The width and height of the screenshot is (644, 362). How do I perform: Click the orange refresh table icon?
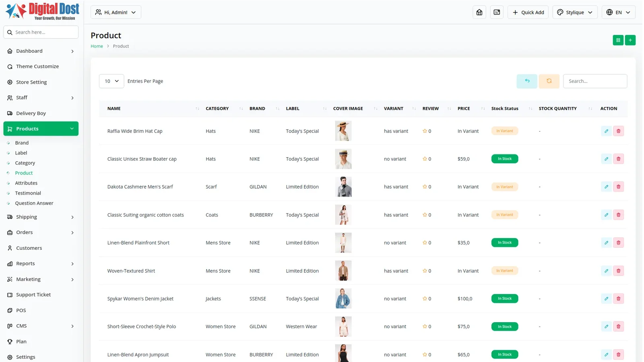(x=549, y=81)
